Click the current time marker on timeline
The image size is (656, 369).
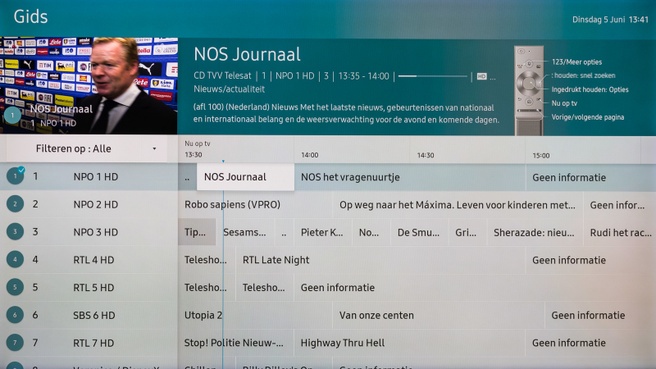pyautogui.click(x=223, y=161)
